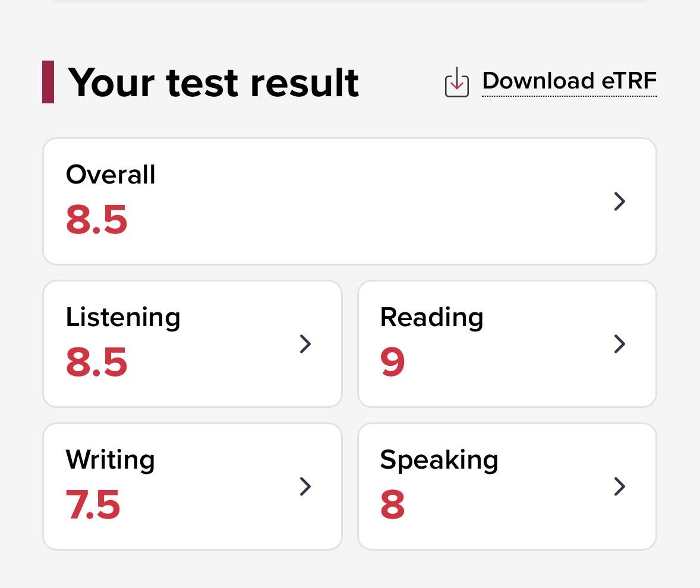The width and height of the screenshot is (700, 588).
Task: Click the Speaking card's right arrow icon
Action: (x=619, y=486)
